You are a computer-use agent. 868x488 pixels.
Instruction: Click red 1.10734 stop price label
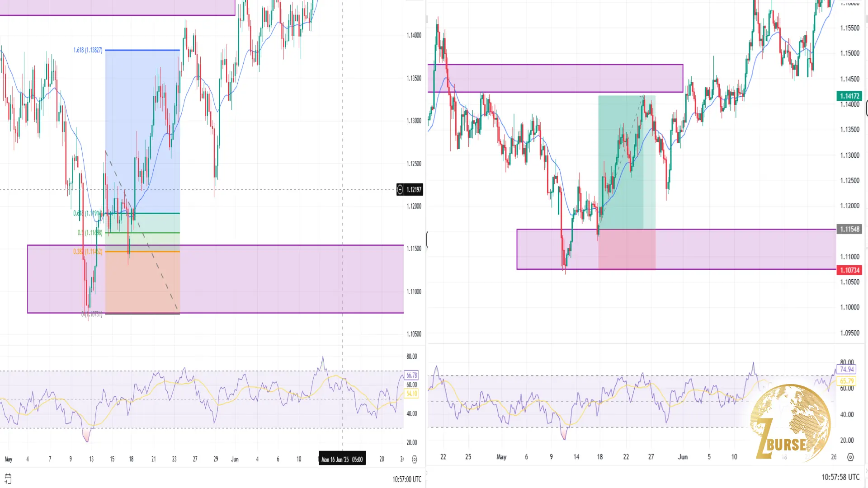[x=849, y=270]
